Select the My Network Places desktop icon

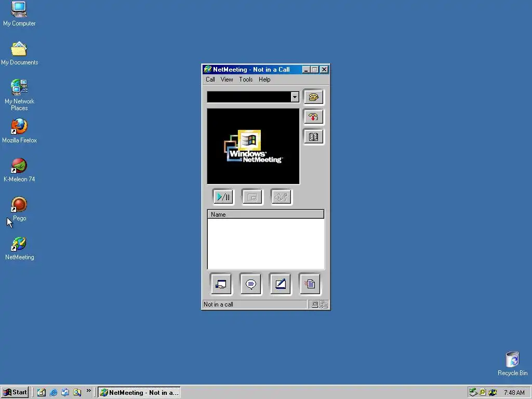19,95
